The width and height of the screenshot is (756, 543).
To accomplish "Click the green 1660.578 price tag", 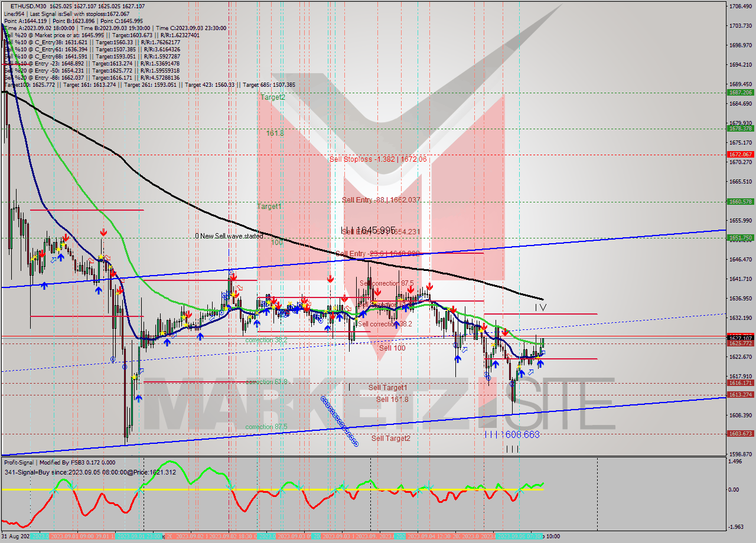I will [740, 202].
